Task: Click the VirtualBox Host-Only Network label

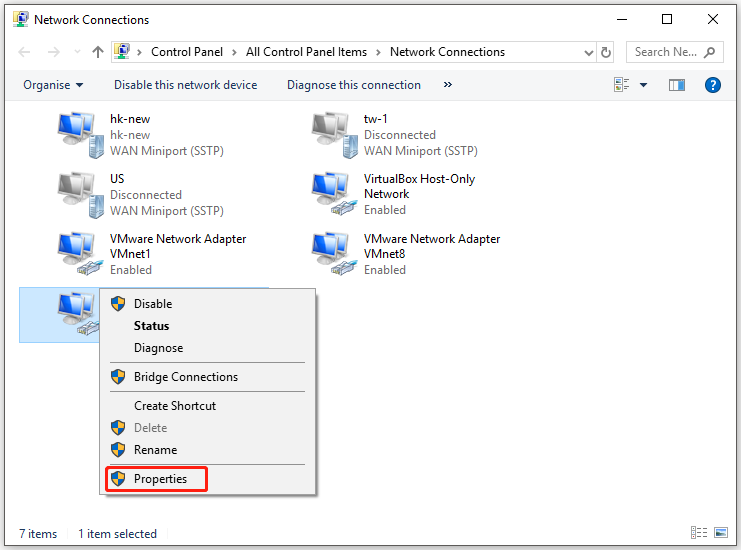Action: click(x=419, y=186)
